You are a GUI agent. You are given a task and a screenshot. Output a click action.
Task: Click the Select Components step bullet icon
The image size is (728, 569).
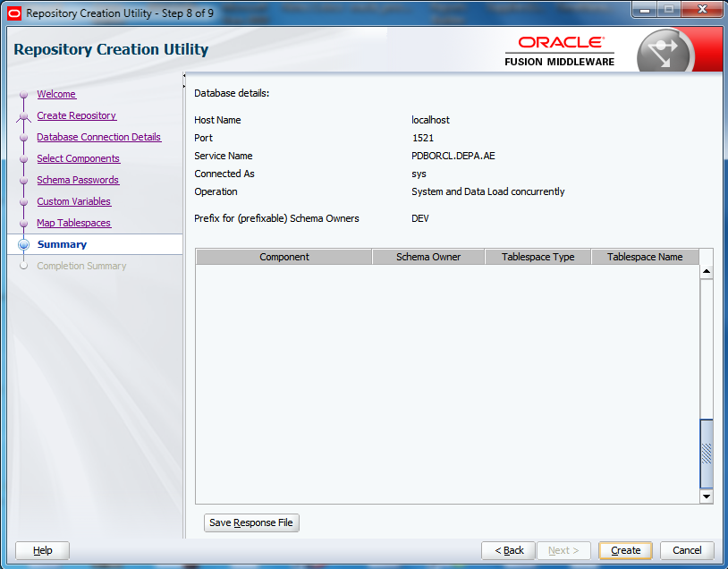23,159
